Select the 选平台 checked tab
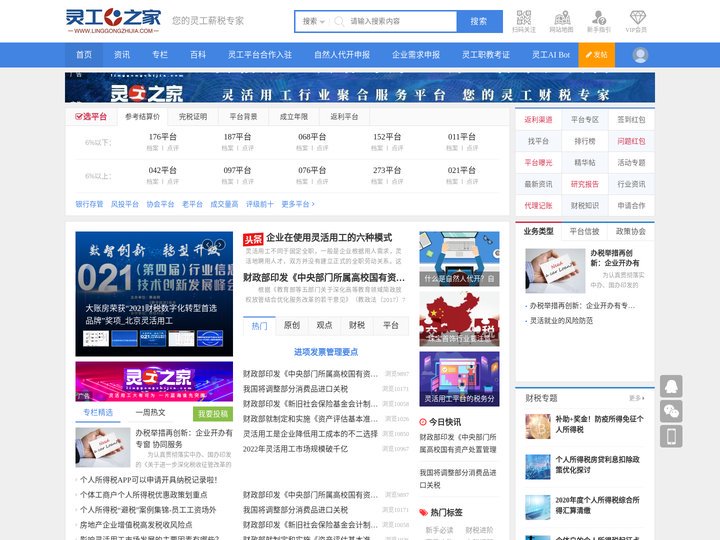Viewport: 720px width, 540px height. point(91,117)
